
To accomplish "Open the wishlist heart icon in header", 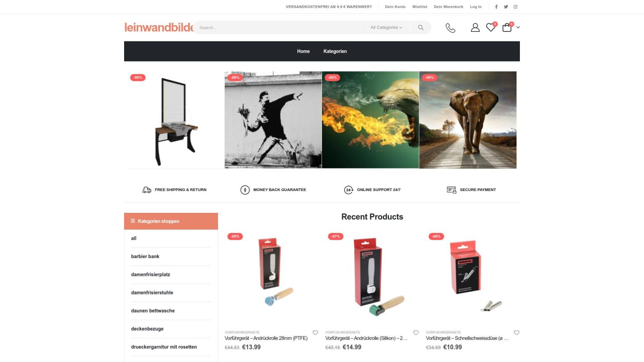I will coord(491,27).
